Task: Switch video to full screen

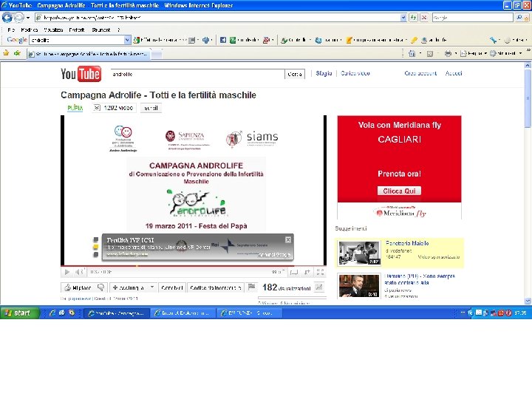Action: point(320,272)
